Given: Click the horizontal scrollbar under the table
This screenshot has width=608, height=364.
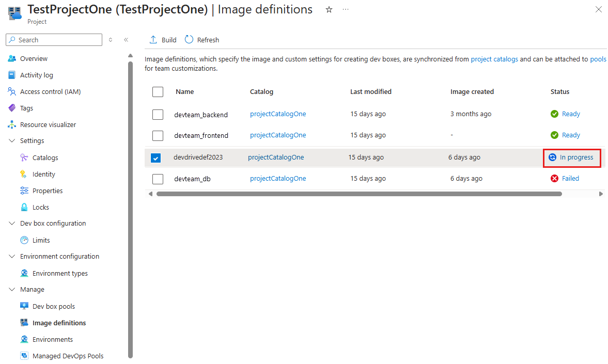Looking at the screenshot, I should [x=358, y=194].
